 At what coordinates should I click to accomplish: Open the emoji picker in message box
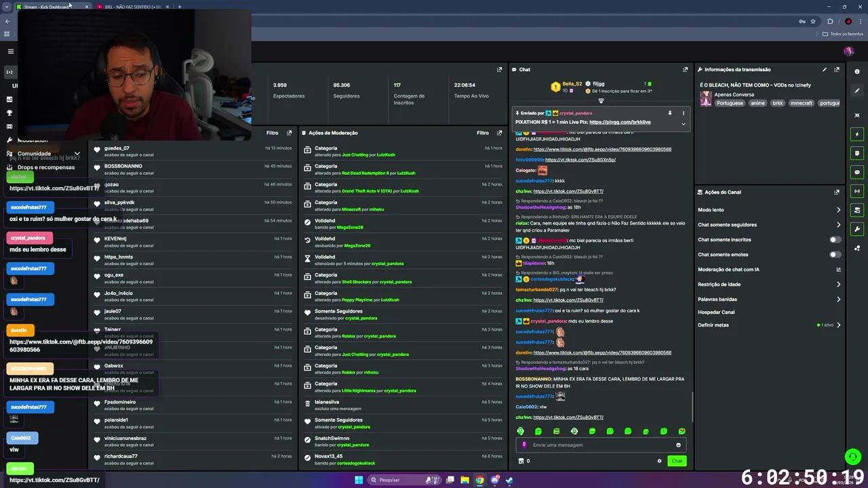coord(678,445)
